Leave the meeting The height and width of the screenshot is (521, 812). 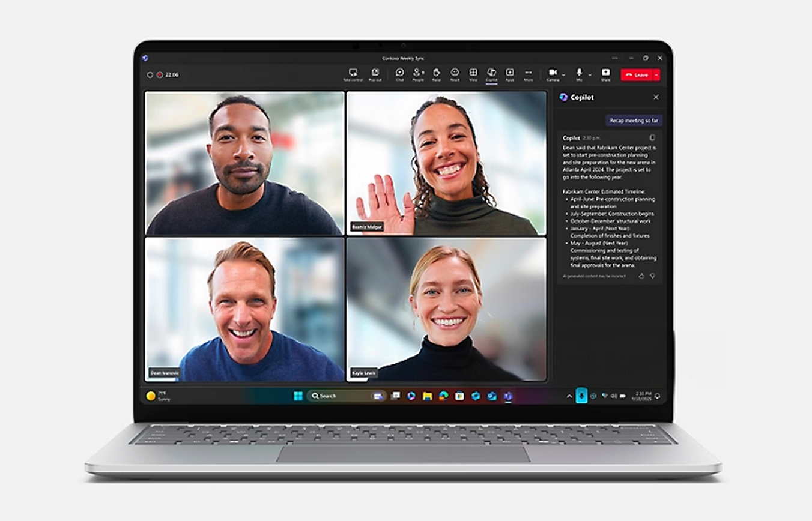tap(637, 75)
